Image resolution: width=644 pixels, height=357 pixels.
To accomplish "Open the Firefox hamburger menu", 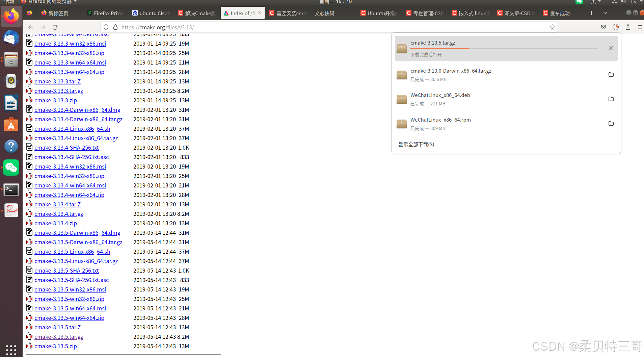I will point(640,27).
